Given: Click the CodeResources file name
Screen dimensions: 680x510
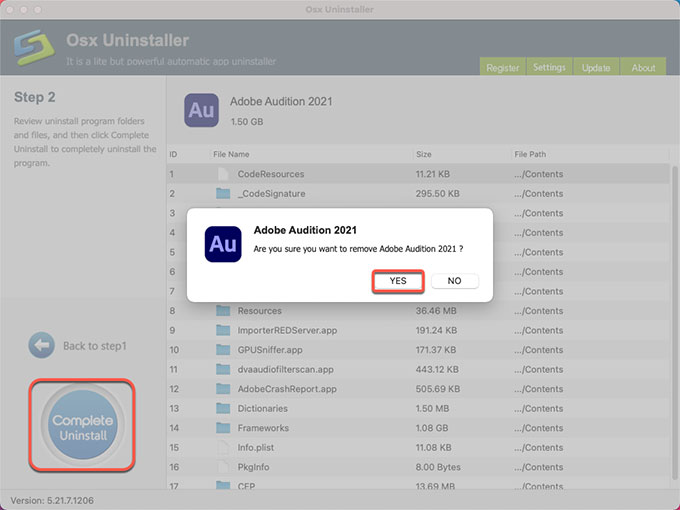Looking at the screenshot, I should (x=271, y=174).
